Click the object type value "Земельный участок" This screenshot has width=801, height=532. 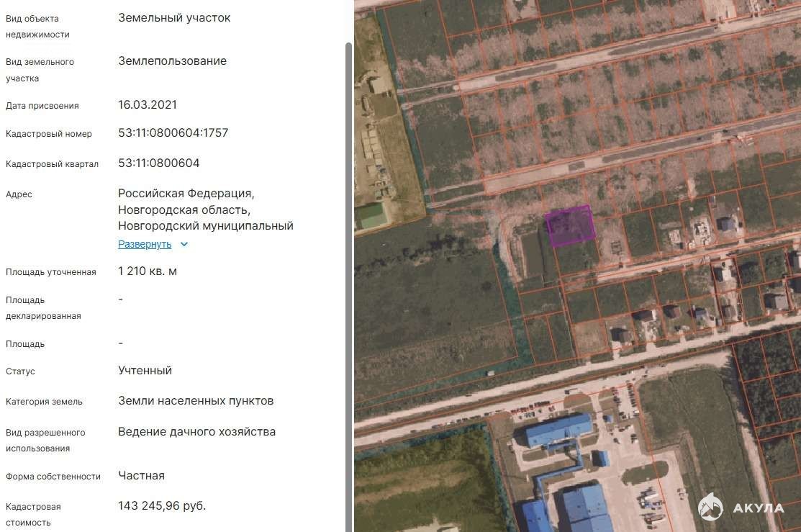point(174,18)
